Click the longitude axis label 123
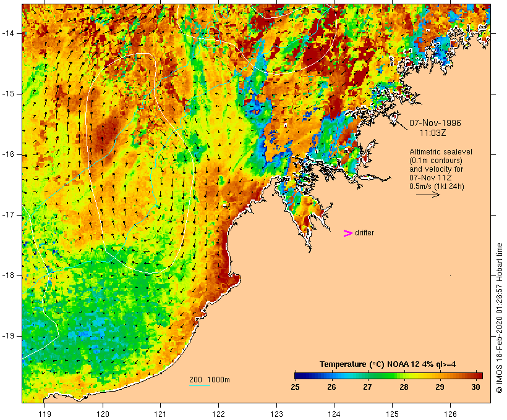This screenshot has width=507, height=420. click(x=276, y=414)
